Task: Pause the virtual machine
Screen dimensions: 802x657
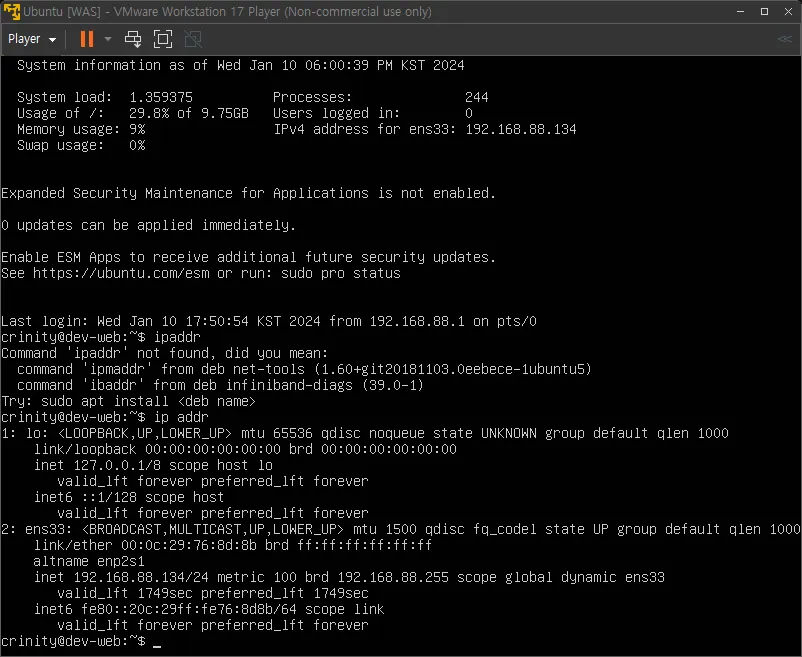Action: [x=87, y=39]
